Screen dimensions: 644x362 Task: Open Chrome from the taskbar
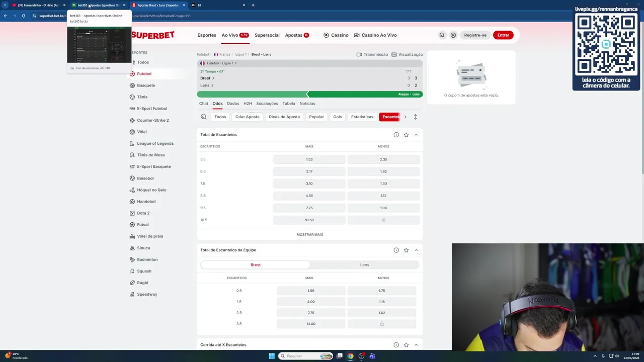click(350, 356)
